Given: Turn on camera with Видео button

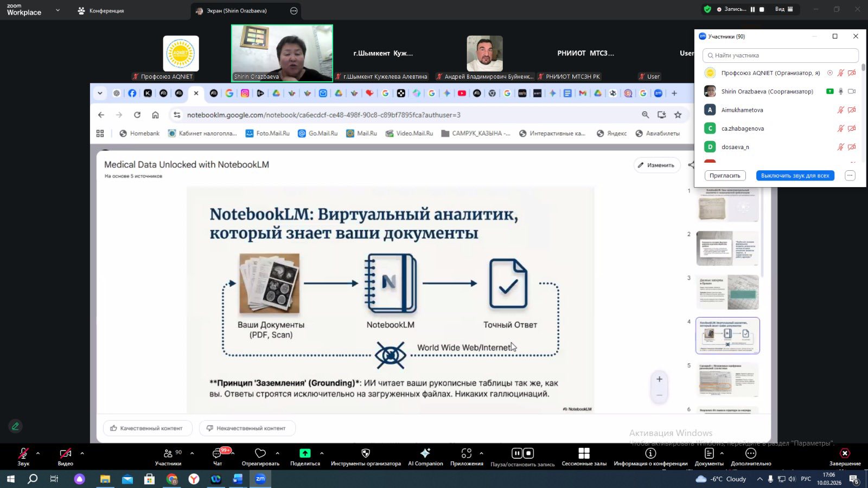Looking at the screenshot, I should pyautogui.click(x=65, y=454).
